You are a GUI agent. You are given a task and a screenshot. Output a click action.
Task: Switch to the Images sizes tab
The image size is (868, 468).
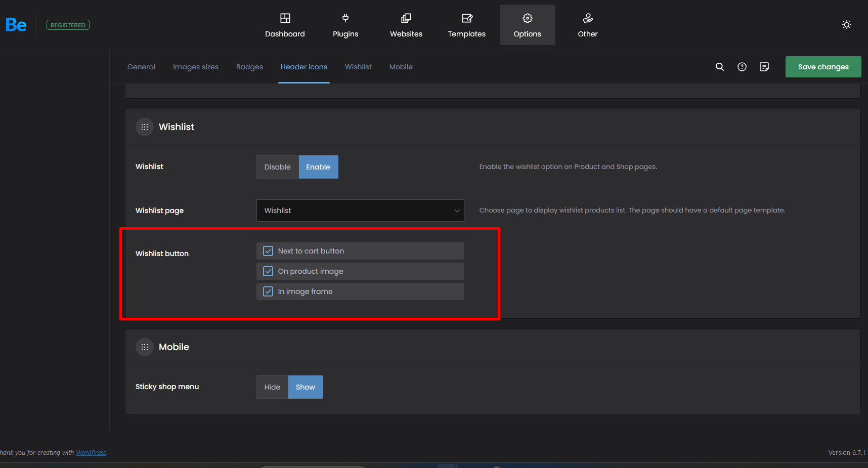pos(196,67)
